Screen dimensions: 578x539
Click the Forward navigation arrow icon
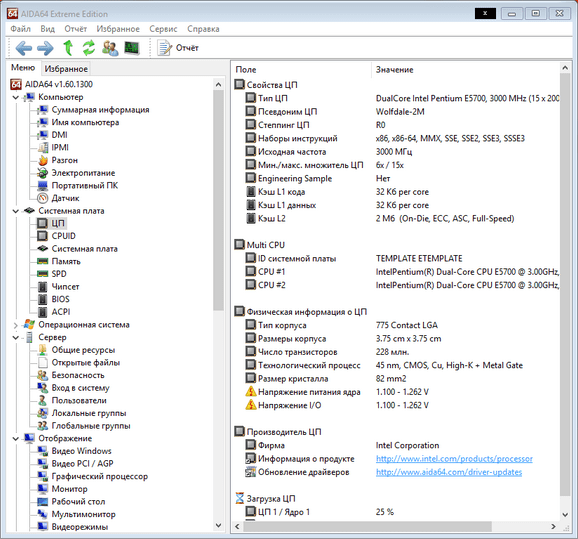point(45,48)
